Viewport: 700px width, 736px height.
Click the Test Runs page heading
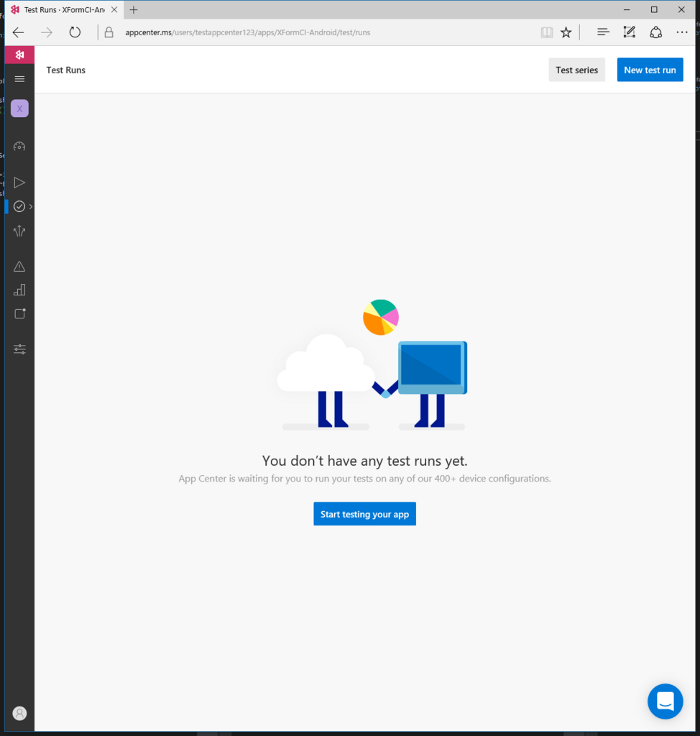(65, 70)
